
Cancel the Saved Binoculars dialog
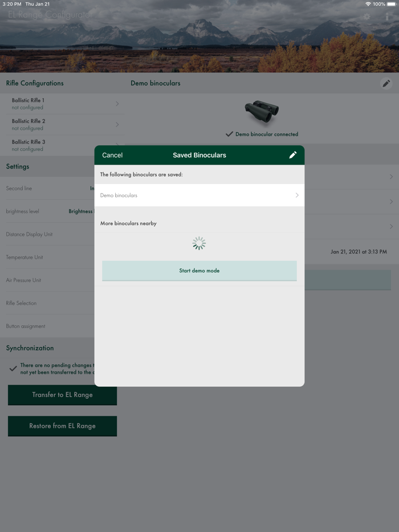coord(112,155)
